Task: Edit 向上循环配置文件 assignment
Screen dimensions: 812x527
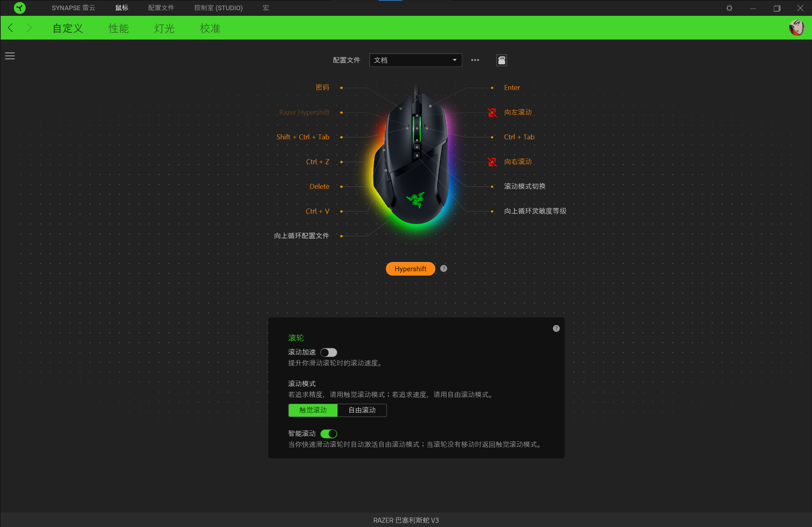Action: pos(302,236)
